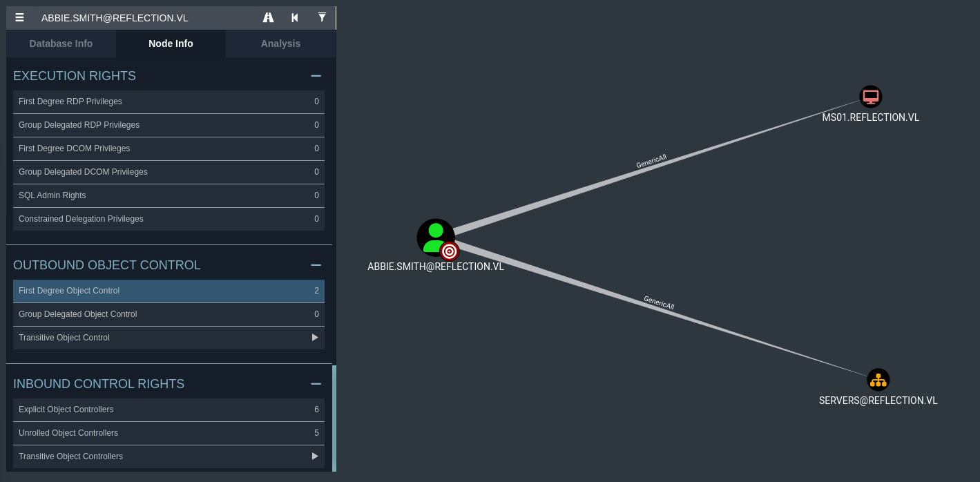The height and width of the screenshot is (482, 980).
Task: Click Unrolled Object Controllers row
Action: (169, 433)
